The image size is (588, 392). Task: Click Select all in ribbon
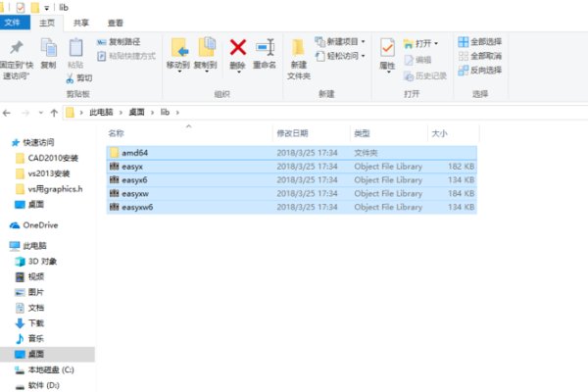(x=479, y=41)
